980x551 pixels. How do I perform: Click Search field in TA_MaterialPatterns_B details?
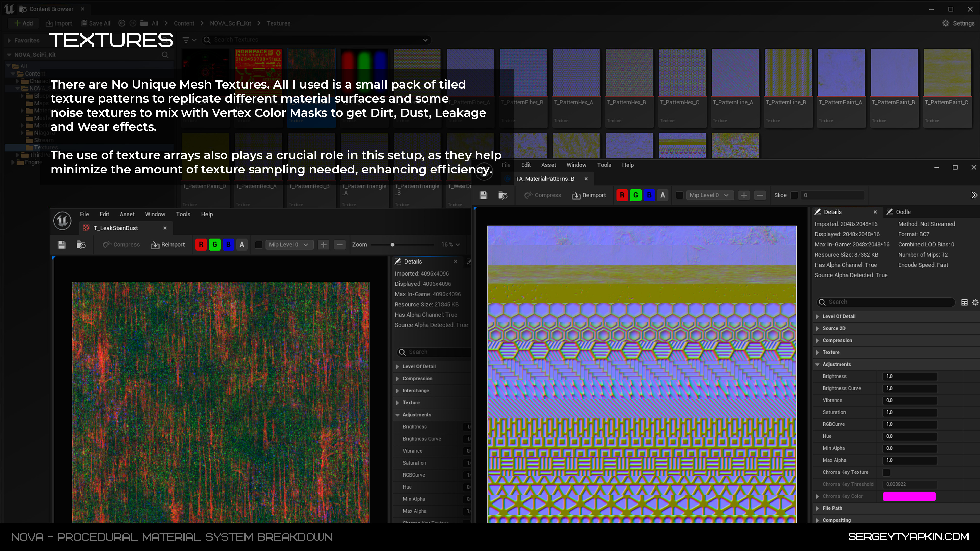(886, 302)
